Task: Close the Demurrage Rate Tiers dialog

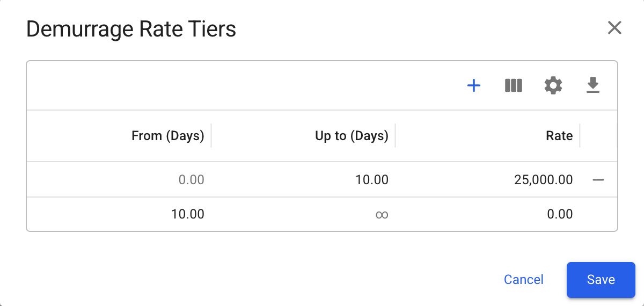Action: click(x=614, y=28)
